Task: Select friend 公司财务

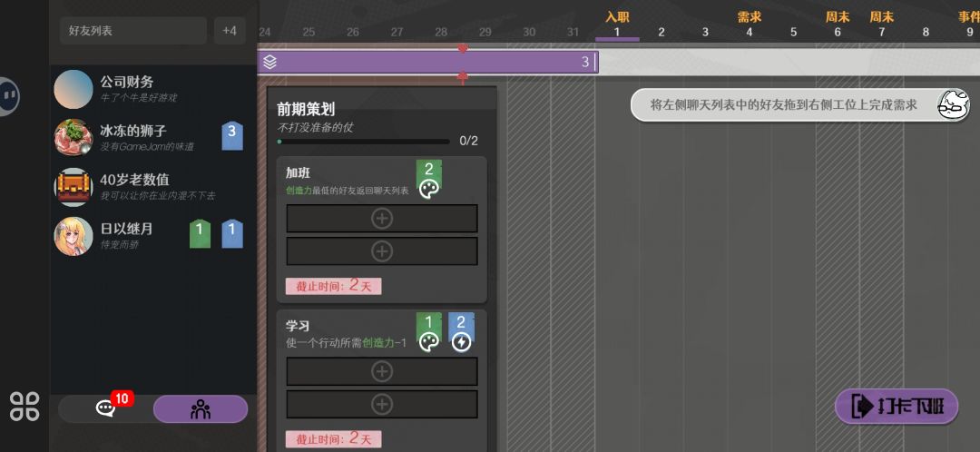Action: click(153, 89)
